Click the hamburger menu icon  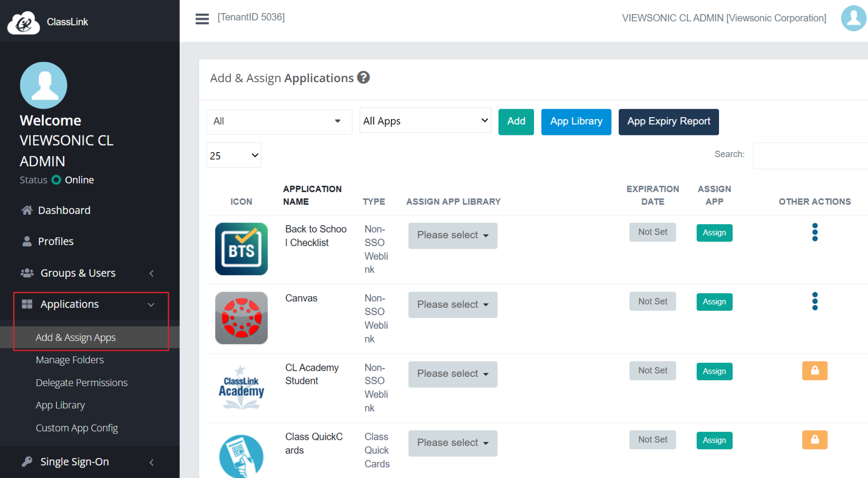[x=202, y=18]
